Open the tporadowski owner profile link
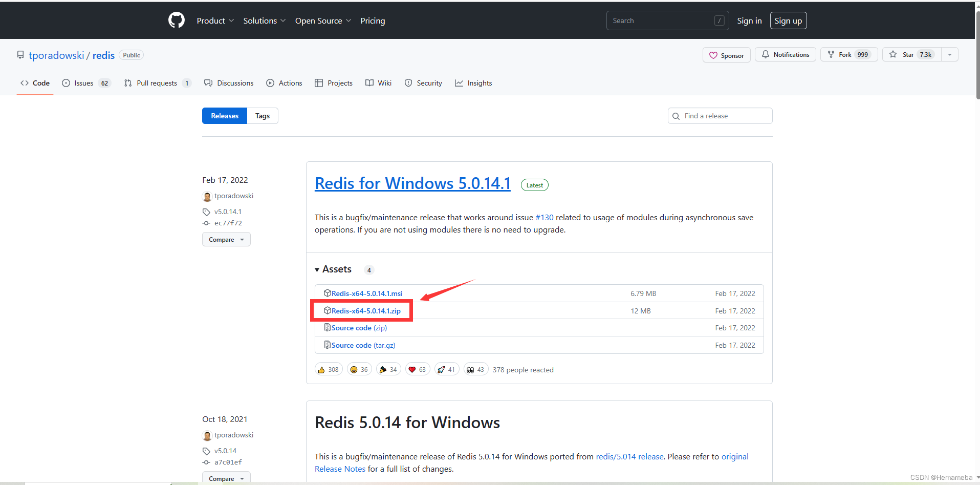Screen dimensions: 980x485 (56, 55)
